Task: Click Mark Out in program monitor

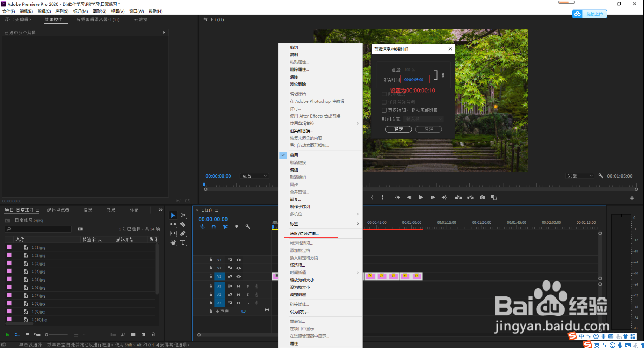Action: [382, 198]
